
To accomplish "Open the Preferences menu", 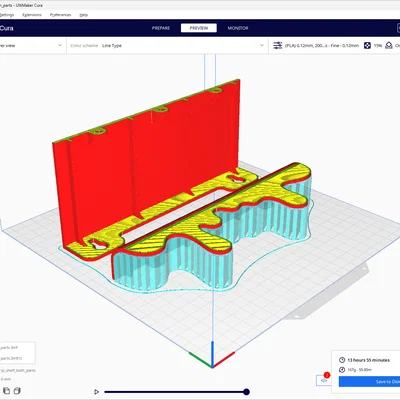I will pyautogui.click(x=60, y=15).
